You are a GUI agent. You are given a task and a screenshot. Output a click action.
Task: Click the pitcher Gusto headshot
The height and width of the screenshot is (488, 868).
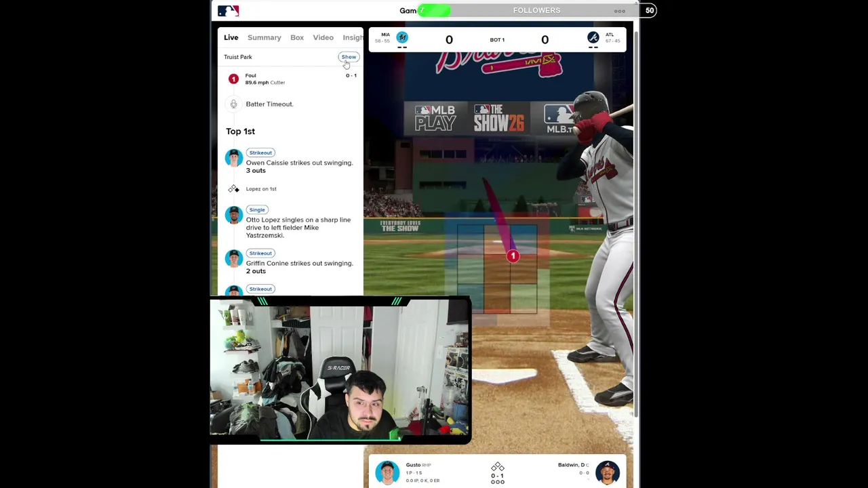pos(387,472)
